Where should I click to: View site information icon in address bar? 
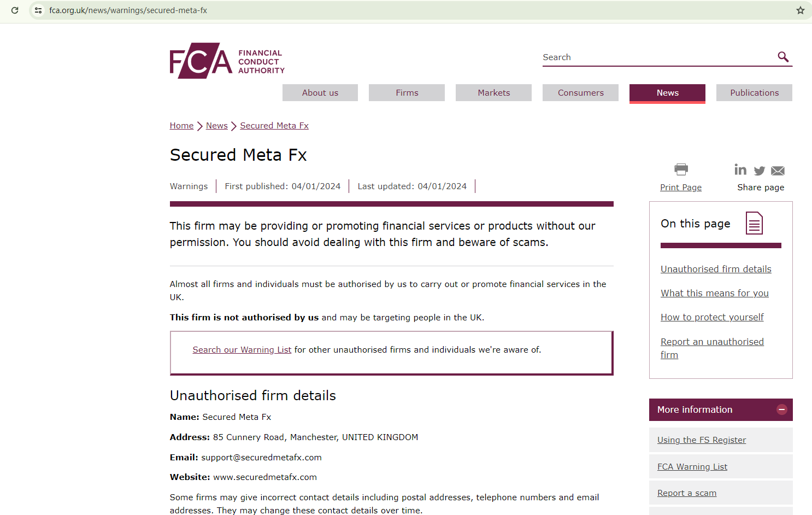[x=38, y=10]
